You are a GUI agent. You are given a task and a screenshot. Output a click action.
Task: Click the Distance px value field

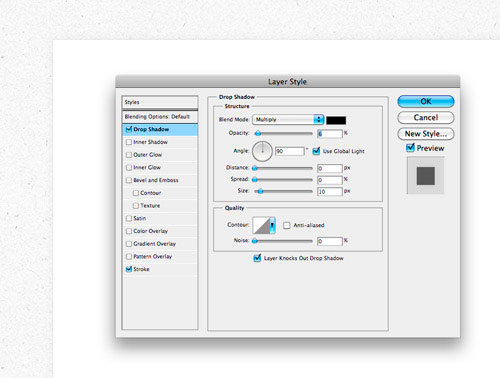pyautogui.click(x=330, y=168)
